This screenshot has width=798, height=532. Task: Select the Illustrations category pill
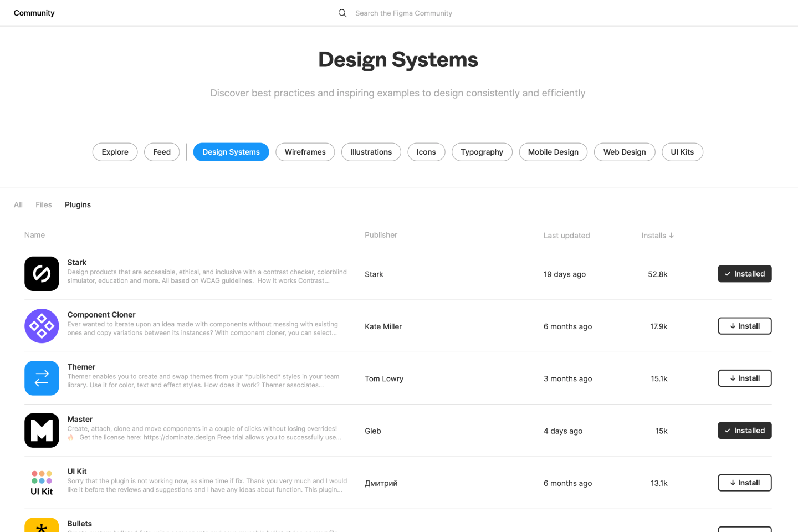coord(371,152)
